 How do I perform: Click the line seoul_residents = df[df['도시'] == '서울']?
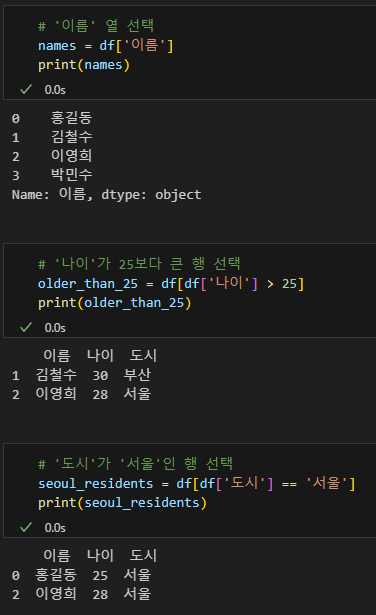click(196, 483)
